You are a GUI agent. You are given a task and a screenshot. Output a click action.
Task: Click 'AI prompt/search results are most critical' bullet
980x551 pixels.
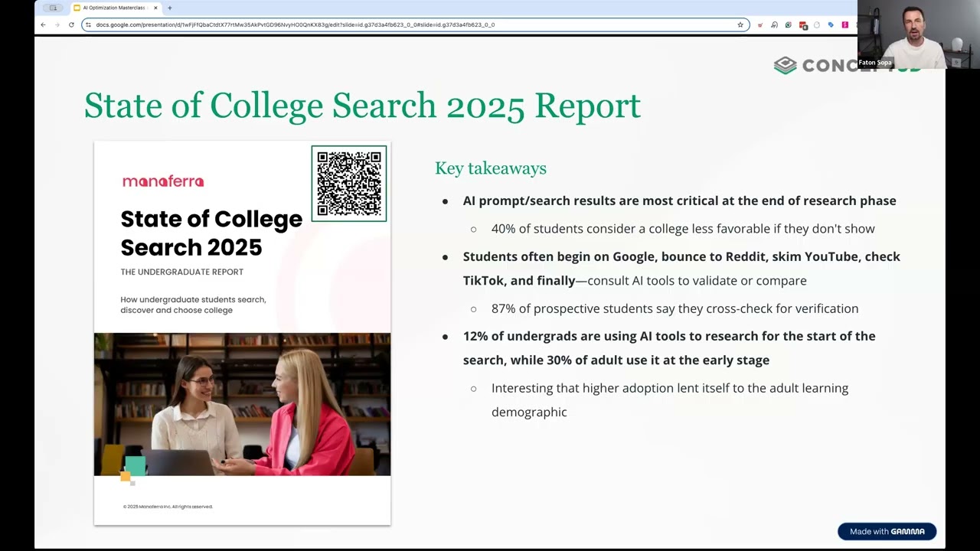[679, 201]
